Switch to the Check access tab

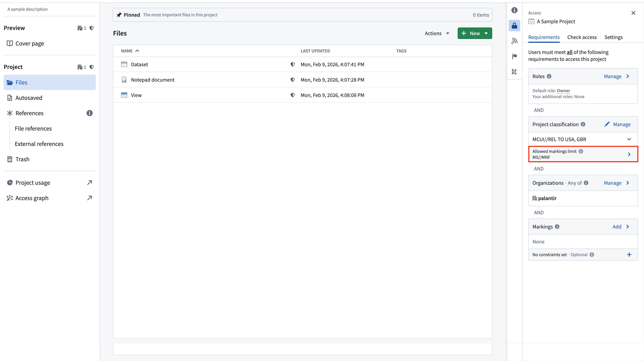pyautogui.click(x=582, y=37)
